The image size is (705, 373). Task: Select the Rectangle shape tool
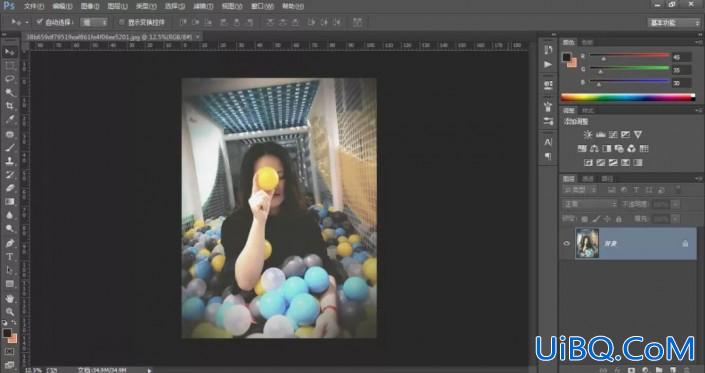[9, 284]
